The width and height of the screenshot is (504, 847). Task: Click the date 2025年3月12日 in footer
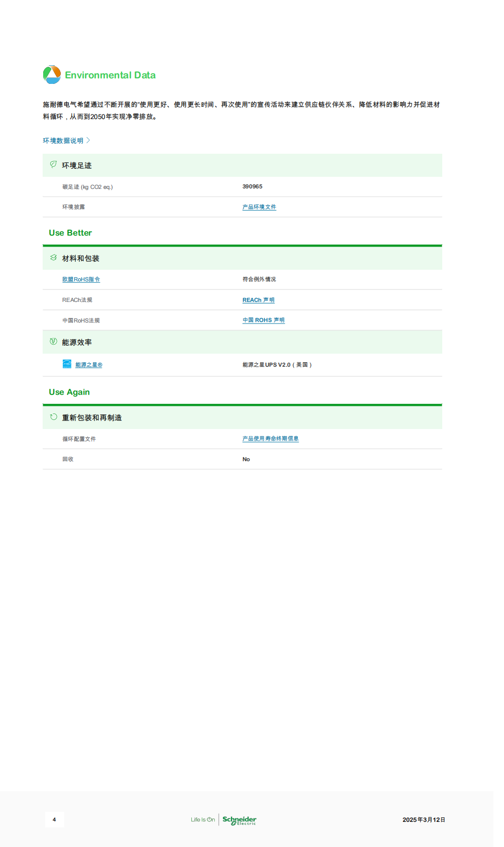424,820
